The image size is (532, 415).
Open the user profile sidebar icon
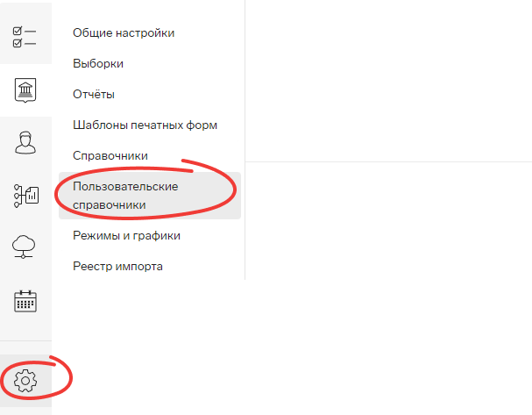point(25,143)
